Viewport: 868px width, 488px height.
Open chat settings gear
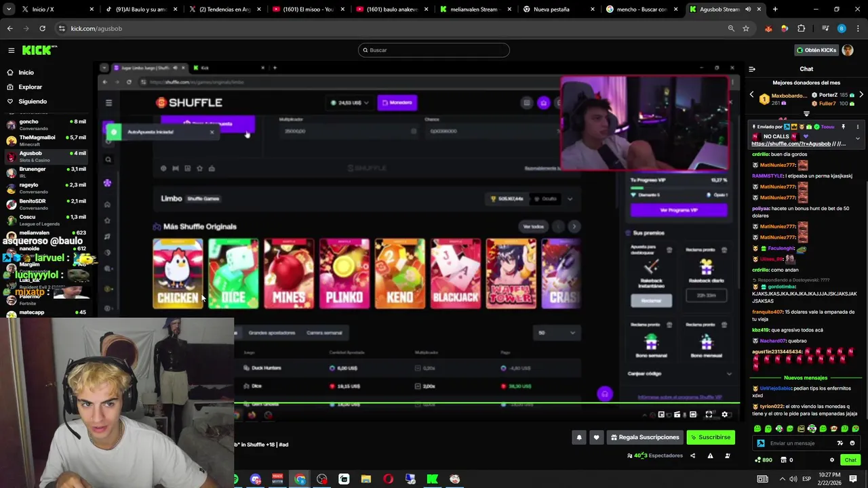click(x=832, y=460)
